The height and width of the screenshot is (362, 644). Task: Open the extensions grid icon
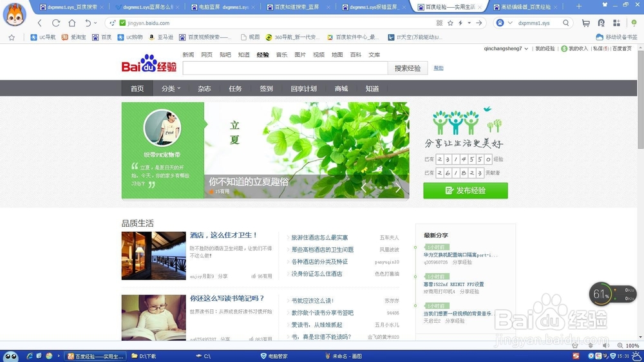click(x=616, y=23)
